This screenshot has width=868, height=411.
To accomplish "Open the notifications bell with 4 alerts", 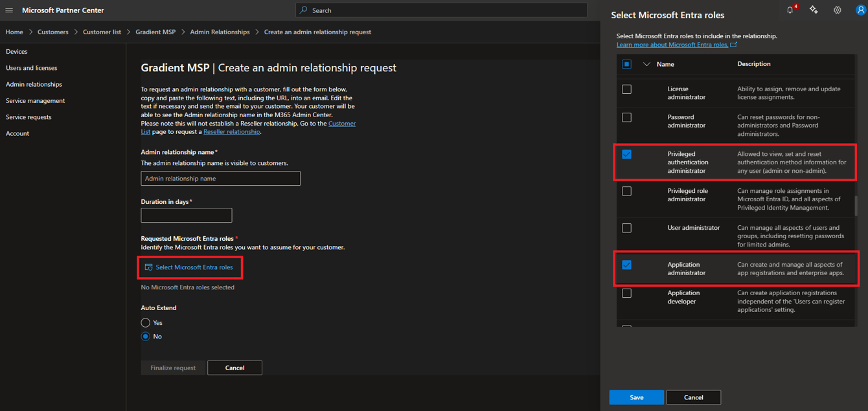I will click(x=790, y=10).
